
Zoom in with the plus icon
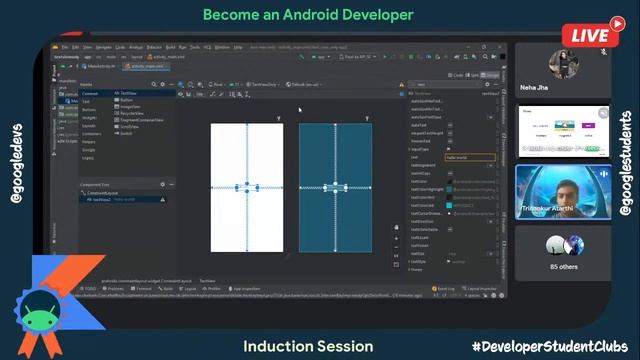tap(396, 238)
